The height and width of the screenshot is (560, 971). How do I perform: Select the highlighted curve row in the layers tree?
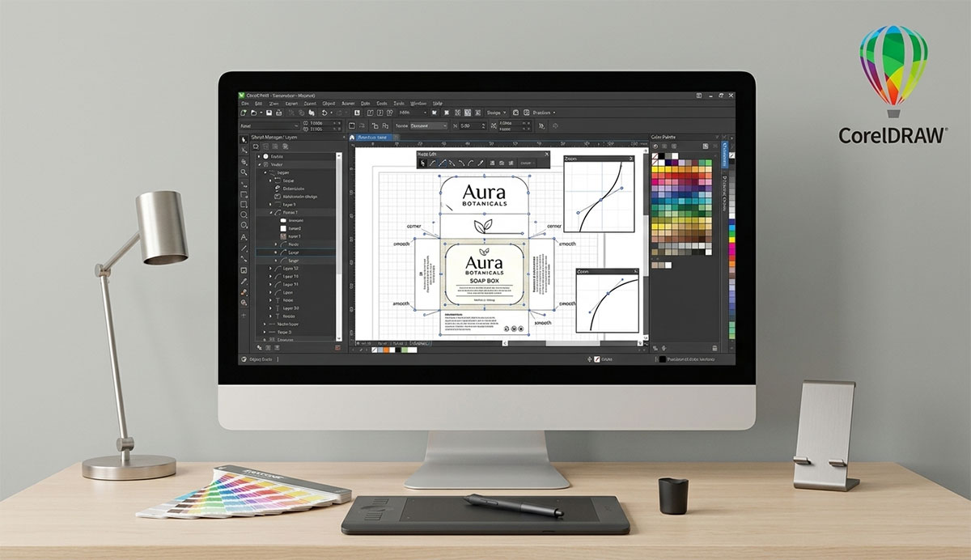click(295, 252)
